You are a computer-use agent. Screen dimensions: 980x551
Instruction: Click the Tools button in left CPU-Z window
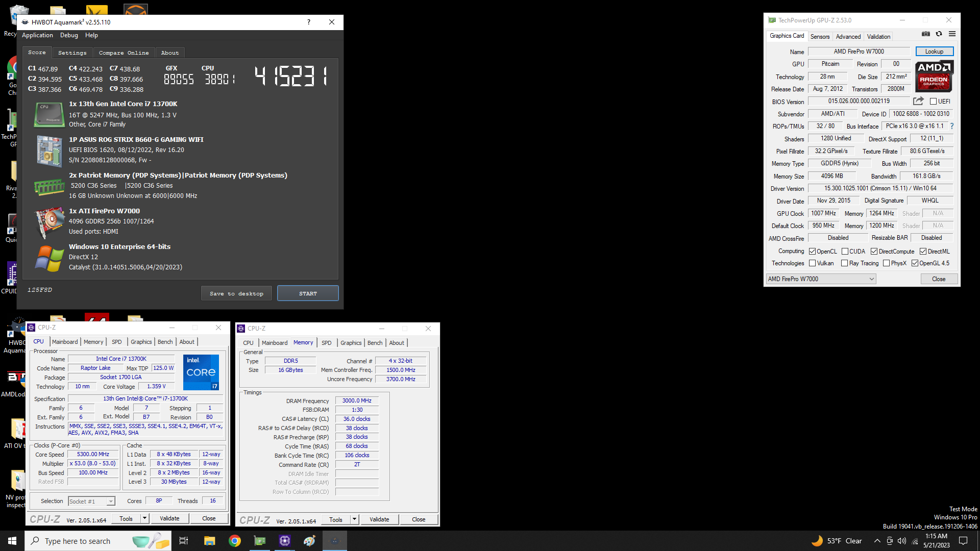126,518
